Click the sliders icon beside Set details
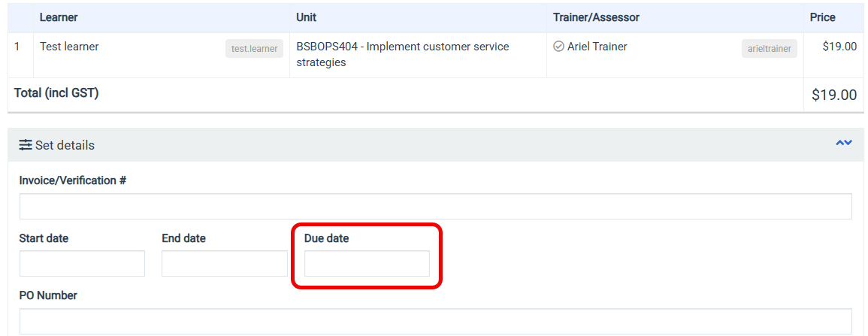Image resolution: width=868 pixels, height=336 pixels. [26, 145]
